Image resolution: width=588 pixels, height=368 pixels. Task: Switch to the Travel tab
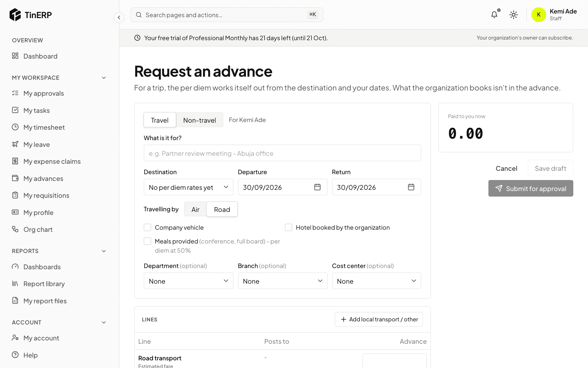click(x=160, y=120)
